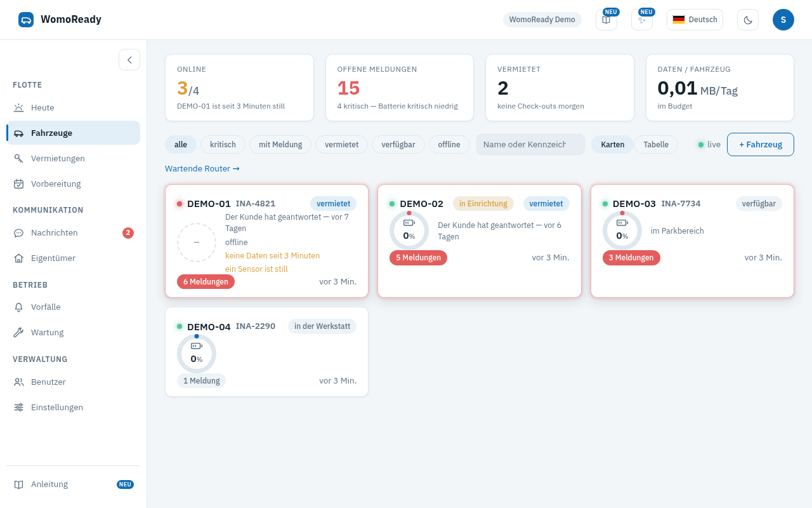Filter by 'verfügbar' chip

[x=398, y=145]
